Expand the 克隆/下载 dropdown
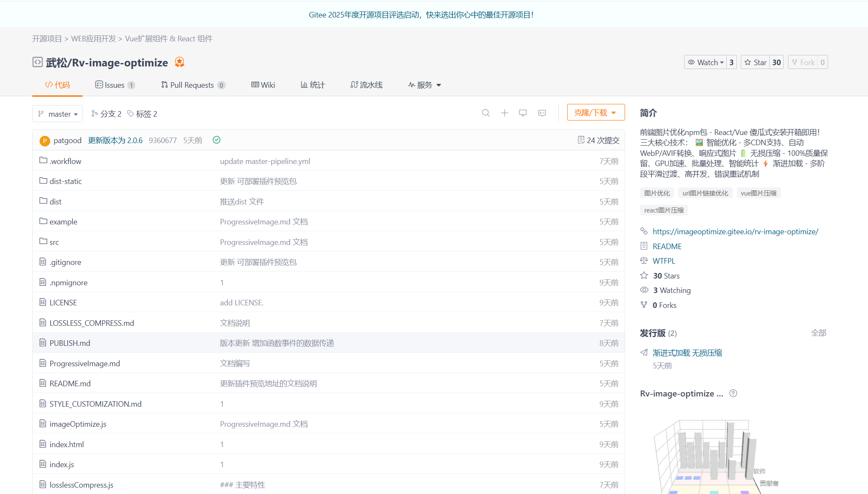 pyautogui.click(x=595, y=112)
